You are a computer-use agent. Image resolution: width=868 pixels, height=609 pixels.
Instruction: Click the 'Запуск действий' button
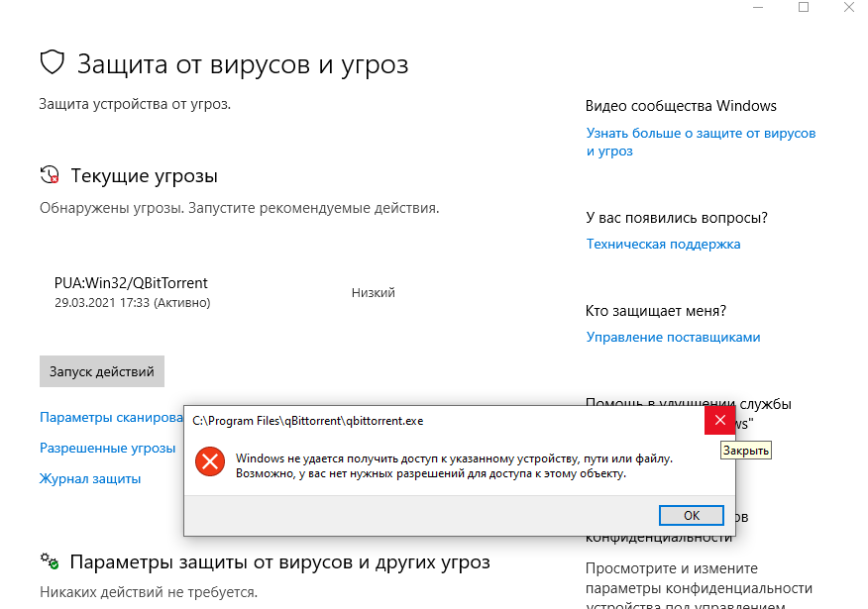pos(101,370)
